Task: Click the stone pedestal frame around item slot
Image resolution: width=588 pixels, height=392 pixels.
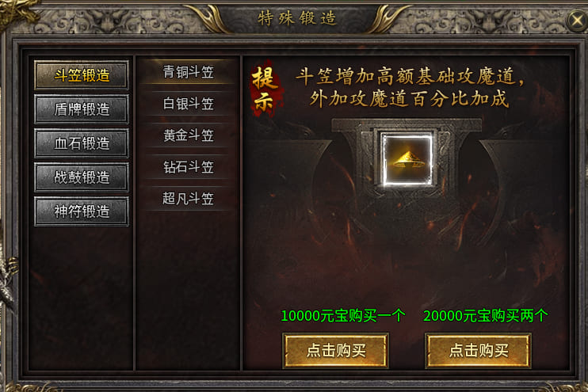Action: click(x=407, y=158)
